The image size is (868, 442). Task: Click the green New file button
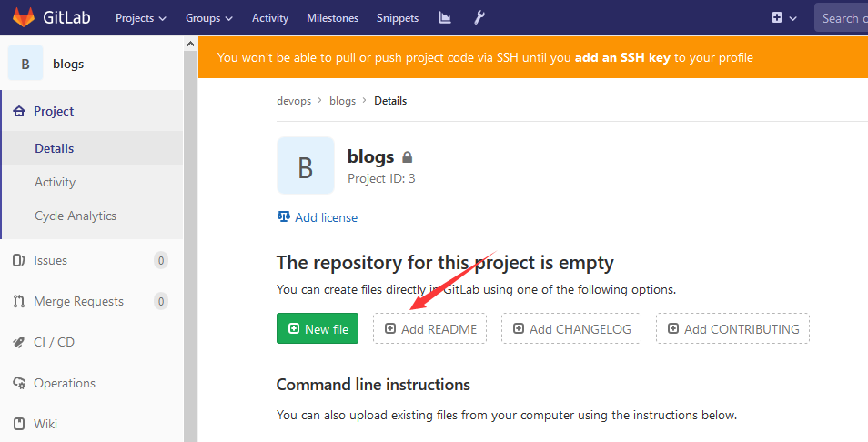pos(318,329)
